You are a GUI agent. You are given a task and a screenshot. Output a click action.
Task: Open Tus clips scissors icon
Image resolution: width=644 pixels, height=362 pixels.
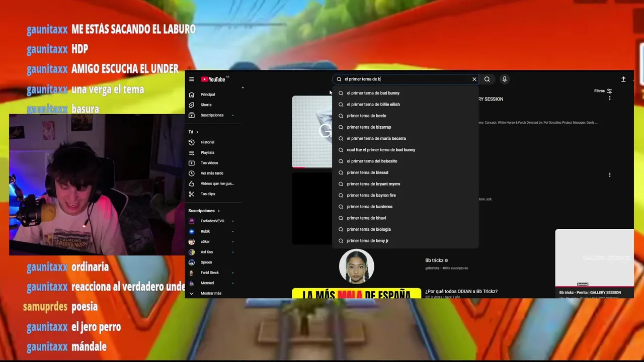click(x=191, y=194)
